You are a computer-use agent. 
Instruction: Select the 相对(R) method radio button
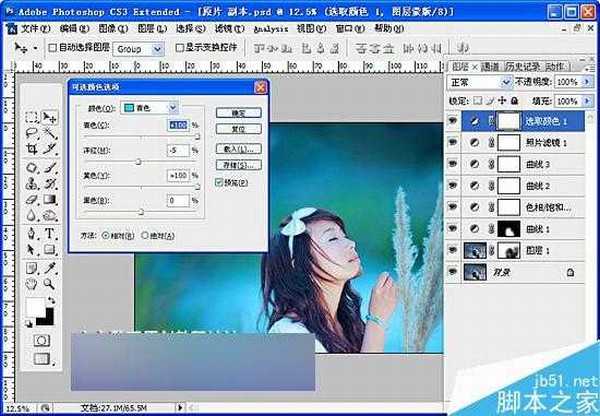coord(106,235)
